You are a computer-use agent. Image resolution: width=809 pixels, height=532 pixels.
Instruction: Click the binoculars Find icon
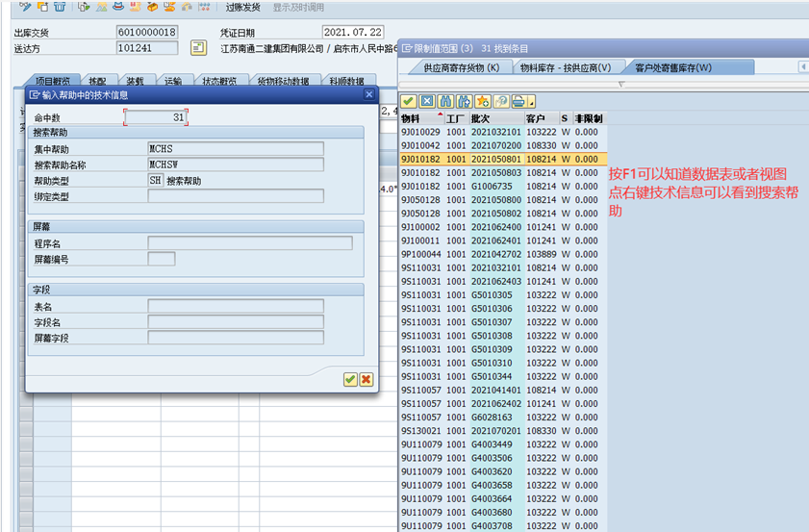445,101
